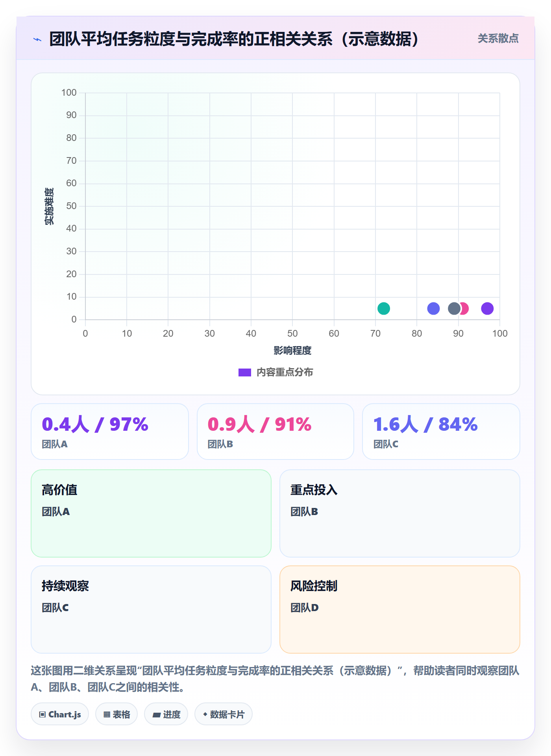Click 团队B label under 0.9人 / 91%
This screenshot has width=551, height=756.
click(x=220, y=444)
